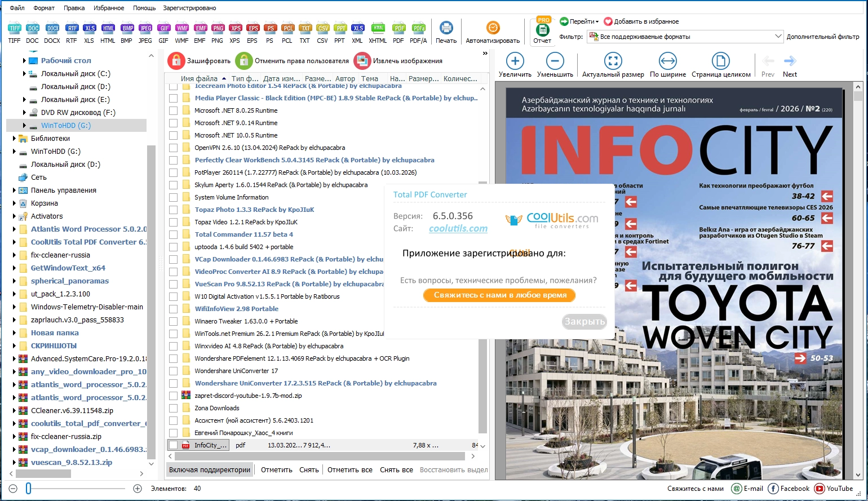Expand the Activators folder node
This screenshot has height=501, width=868.
pyautogui.click(x=14, y=216)
